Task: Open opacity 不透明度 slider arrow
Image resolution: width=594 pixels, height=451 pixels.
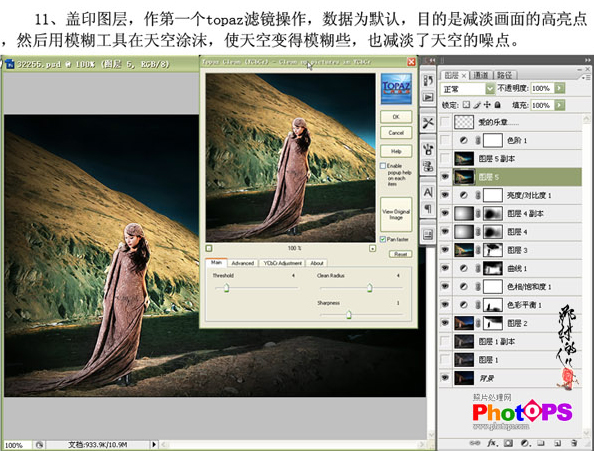Action: 560,88
